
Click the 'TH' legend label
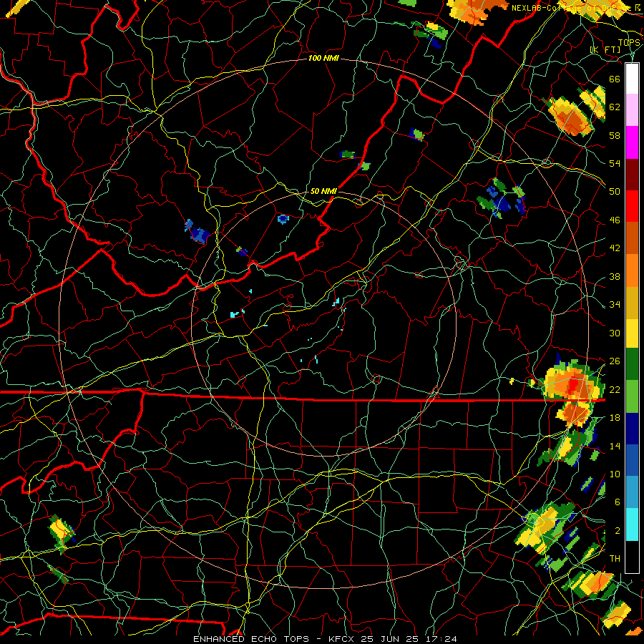[x=615, y=559]
